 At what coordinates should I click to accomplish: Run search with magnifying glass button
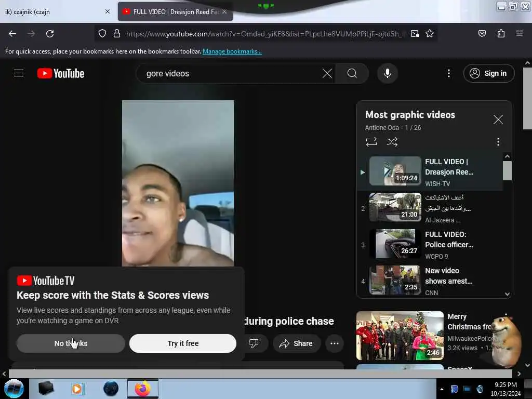pos(352,73)
